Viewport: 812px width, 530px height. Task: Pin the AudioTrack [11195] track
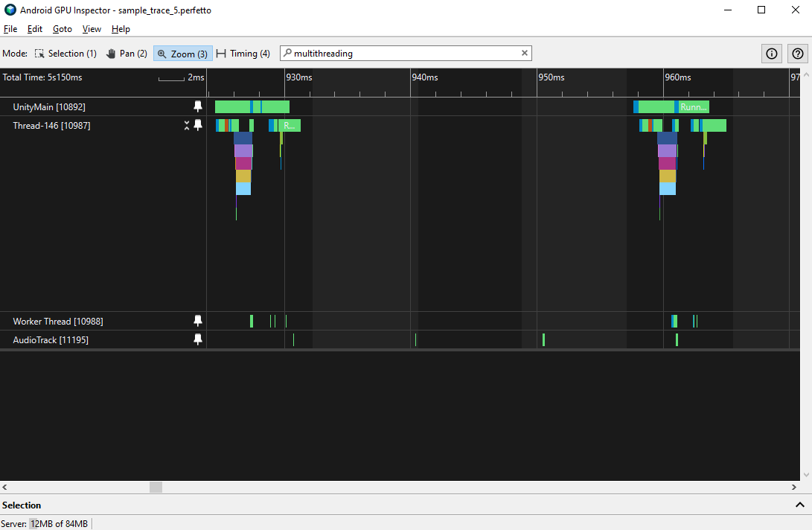tap(198, 339)
